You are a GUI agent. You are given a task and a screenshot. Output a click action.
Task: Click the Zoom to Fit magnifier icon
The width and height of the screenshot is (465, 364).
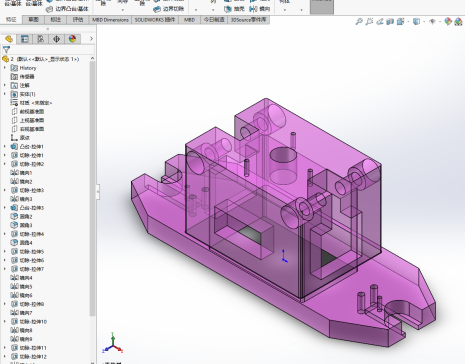tap(359, 22)
